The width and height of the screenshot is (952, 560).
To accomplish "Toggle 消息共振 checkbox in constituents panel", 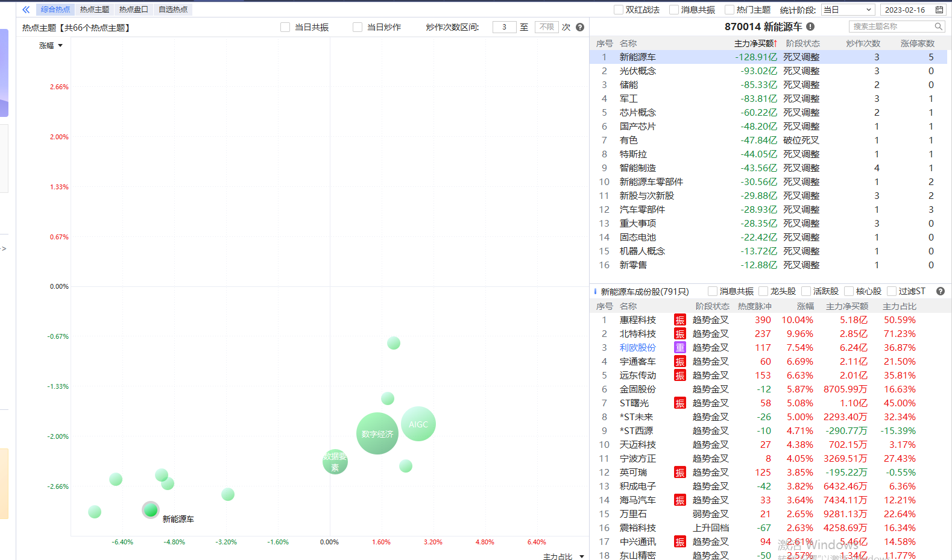I will (713, 291).
